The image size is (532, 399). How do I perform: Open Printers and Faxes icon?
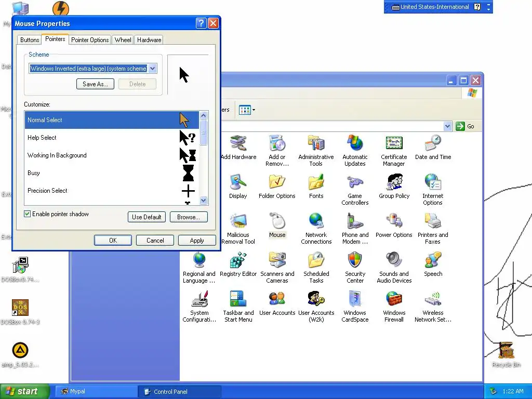click(433, 221)
